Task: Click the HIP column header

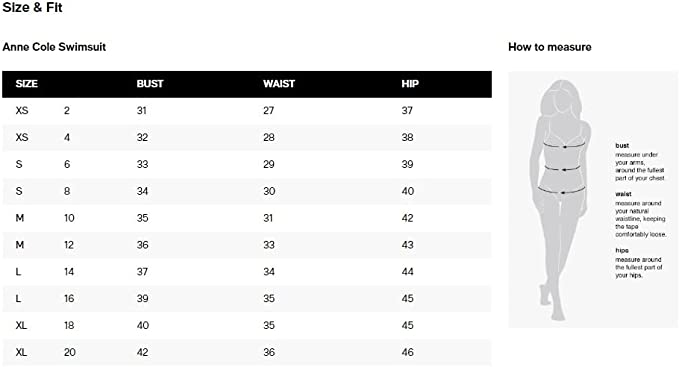Action: pyautogui.click(x=410, y=84)
